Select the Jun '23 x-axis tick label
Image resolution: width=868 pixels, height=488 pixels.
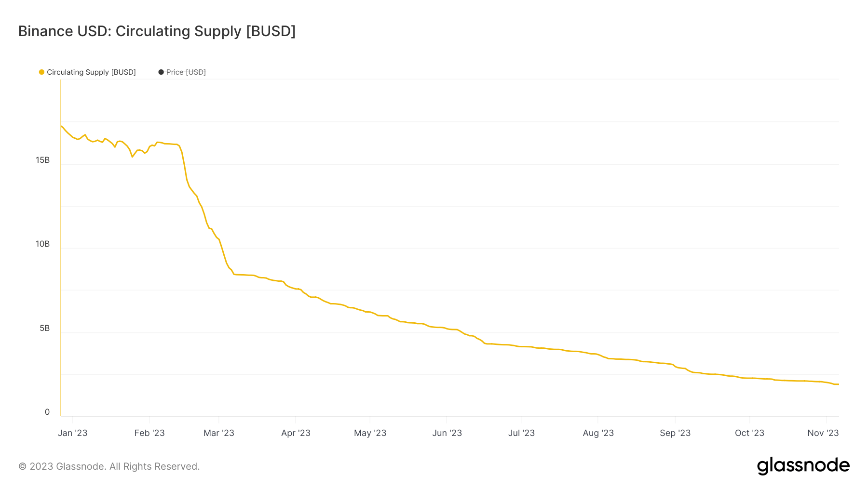[447, 433]
